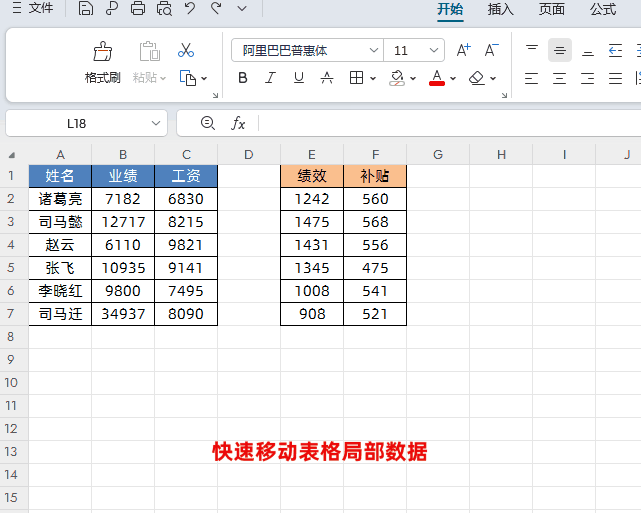This screenshot has height=513, width=641.
Task: Expand the font color dropdown arrow
Action: [453, 78]
